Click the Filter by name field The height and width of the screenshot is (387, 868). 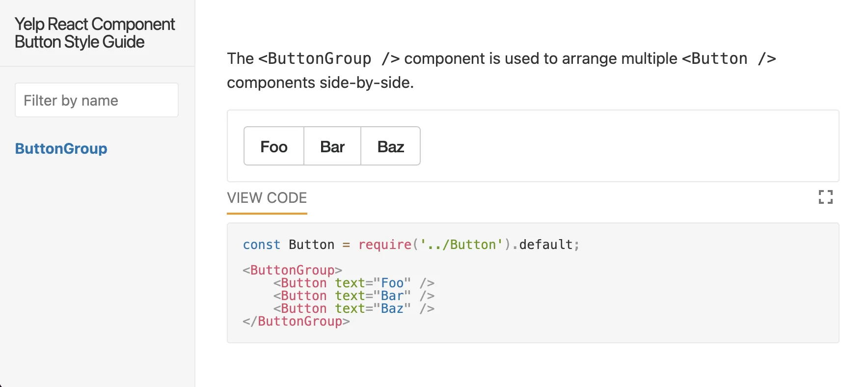click(96, 100)
